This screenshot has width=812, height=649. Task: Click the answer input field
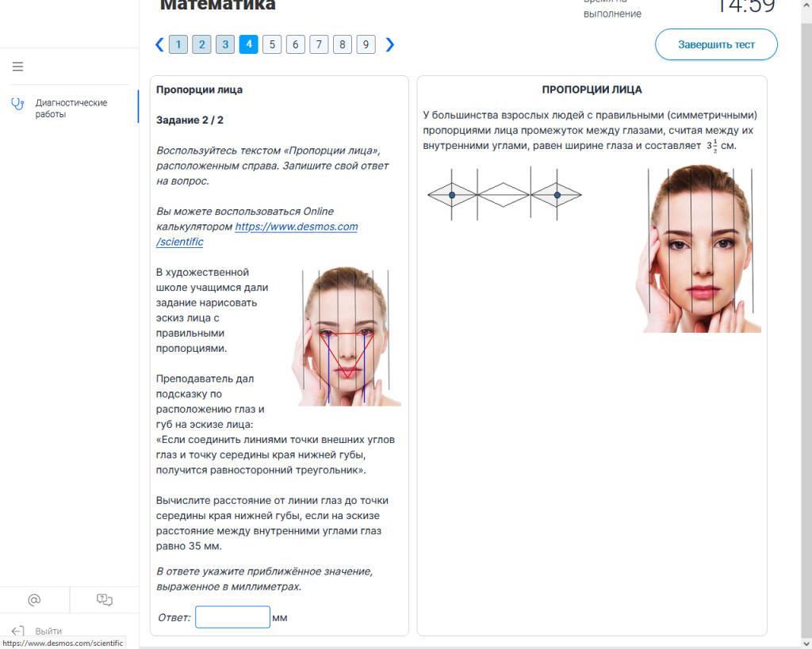232,617
